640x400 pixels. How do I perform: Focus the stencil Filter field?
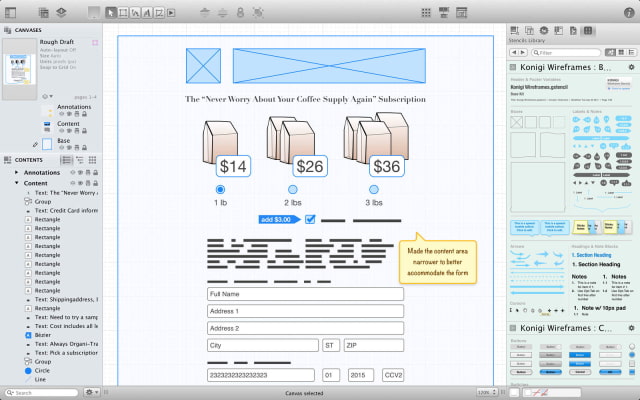click(566, 53)
